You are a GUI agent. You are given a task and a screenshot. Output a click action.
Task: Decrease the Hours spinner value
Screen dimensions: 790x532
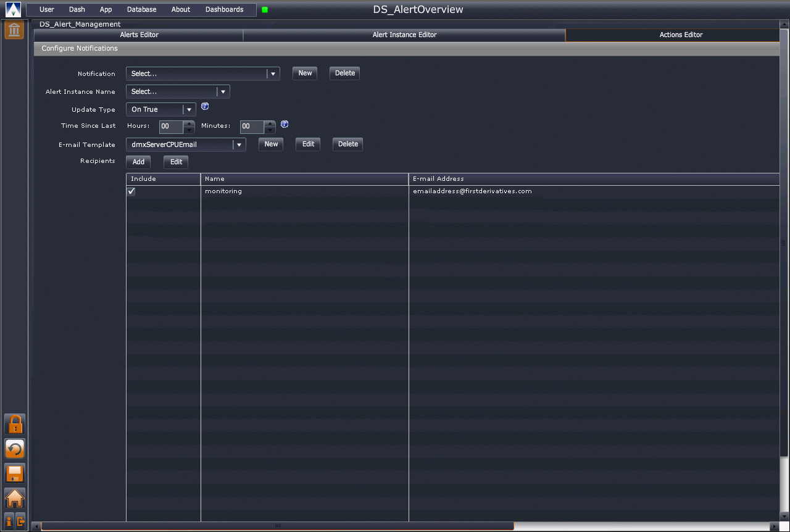[189, 130]
